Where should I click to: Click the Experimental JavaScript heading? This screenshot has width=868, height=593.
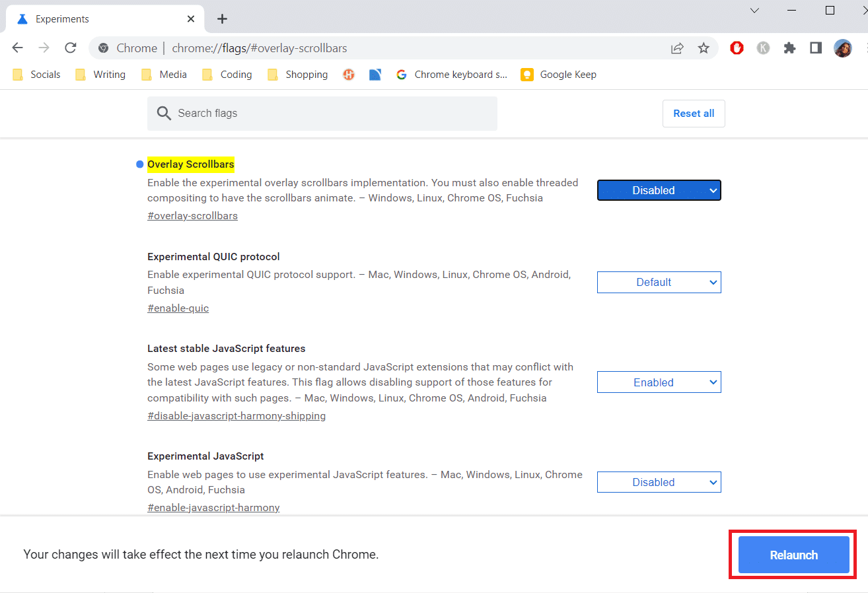pyautogui.click(x=205, y=456)
